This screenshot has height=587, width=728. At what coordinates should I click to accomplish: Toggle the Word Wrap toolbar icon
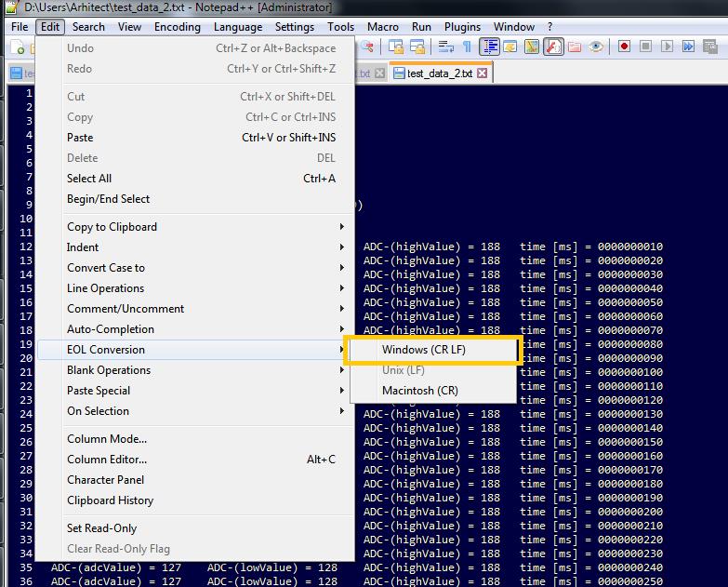(x=446, y=47)
